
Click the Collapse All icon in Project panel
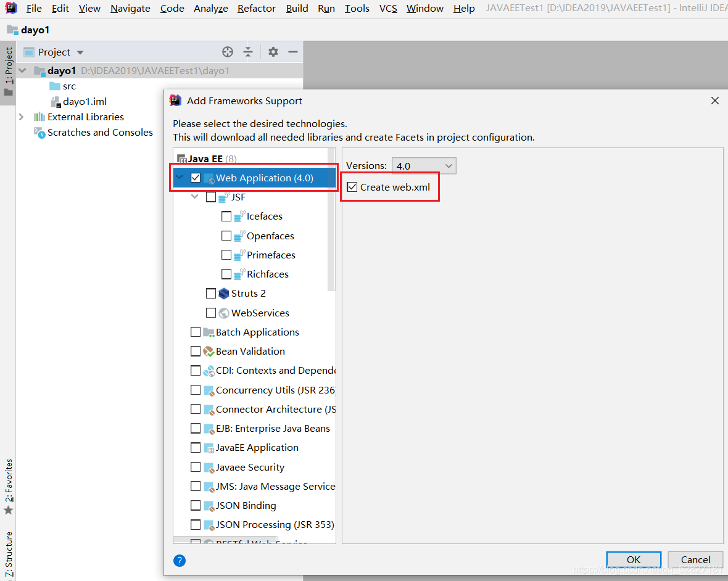(x=248, y=52)
